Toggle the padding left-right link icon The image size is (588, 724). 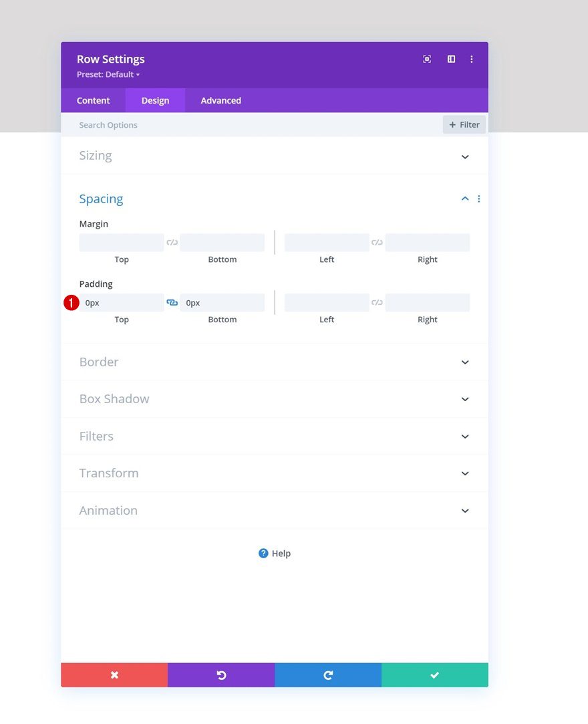click(377, 303)
